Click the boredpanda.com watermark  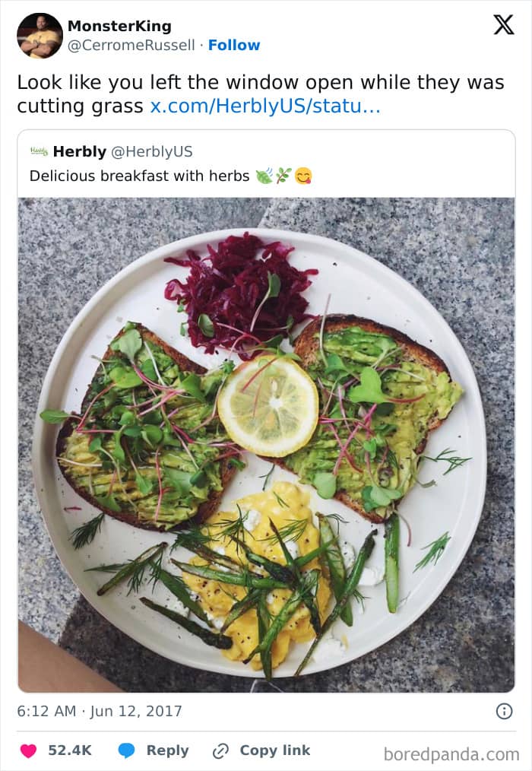(451, 754)
